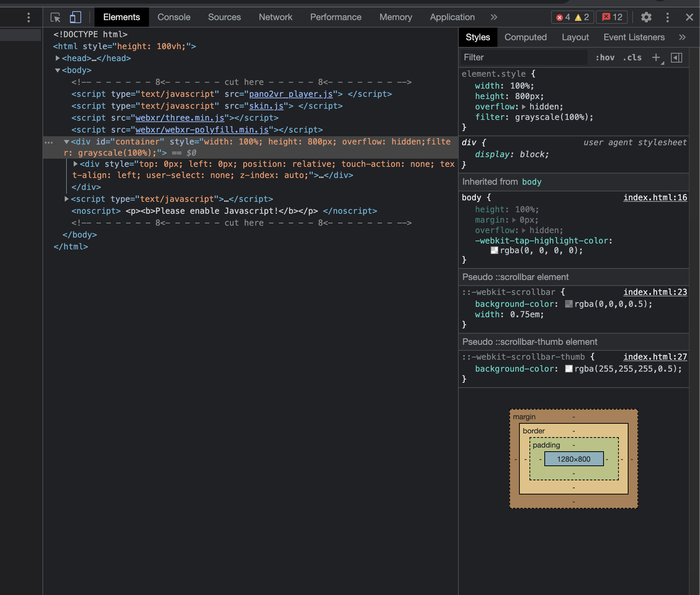Switch to the Console tab

pyautogui.click(x=174, y=17)
